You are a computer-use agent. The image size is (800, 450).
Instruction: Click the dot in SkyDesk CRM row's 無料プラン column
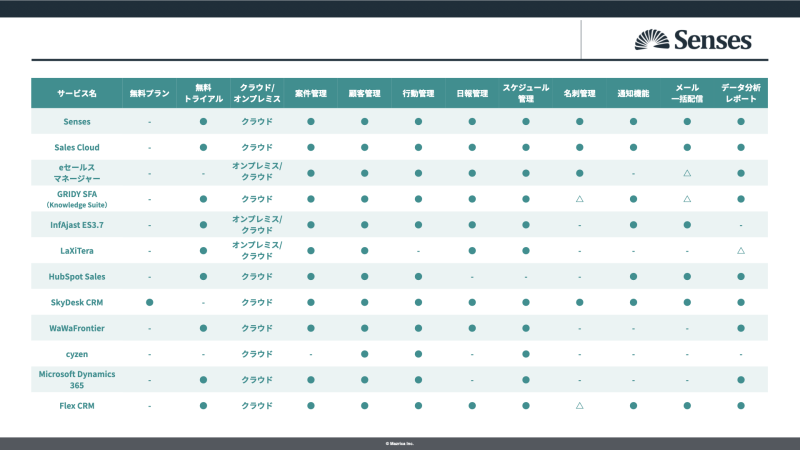click(149, 302)
